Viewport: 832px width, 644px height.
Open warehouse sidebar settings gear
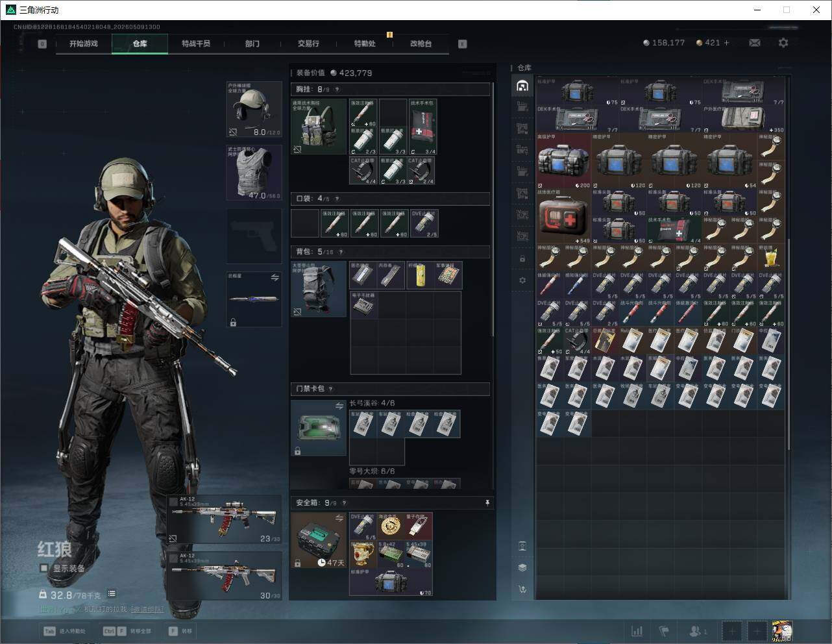click(x=522, y=280)
